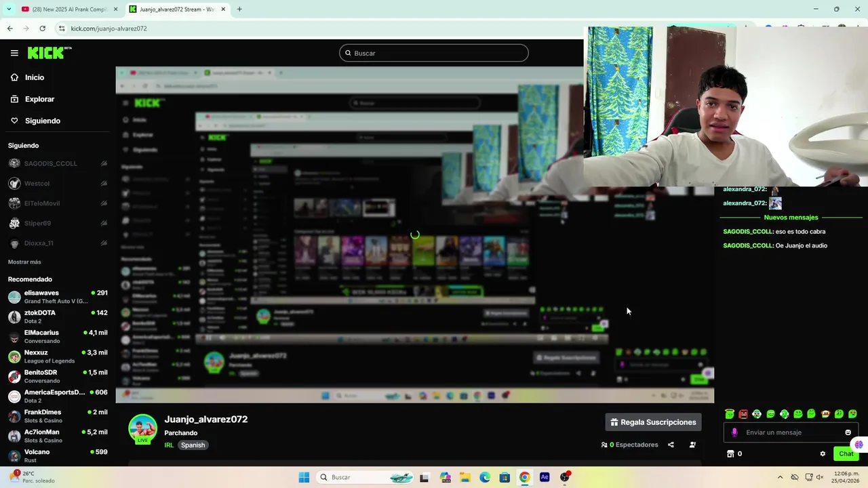This screenshot has width=868, height=488.
Task: Click the user icon right of share
Action: [x=692, y=445]
